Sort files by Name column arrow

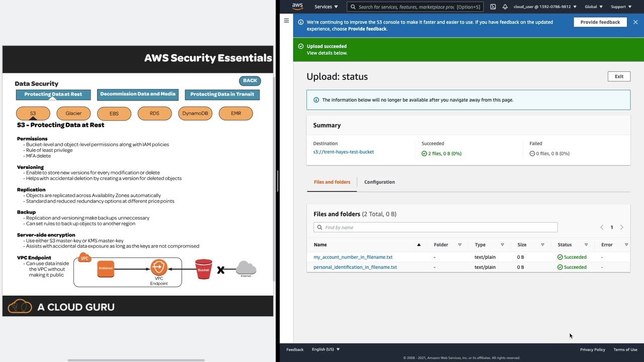(419, 245)
